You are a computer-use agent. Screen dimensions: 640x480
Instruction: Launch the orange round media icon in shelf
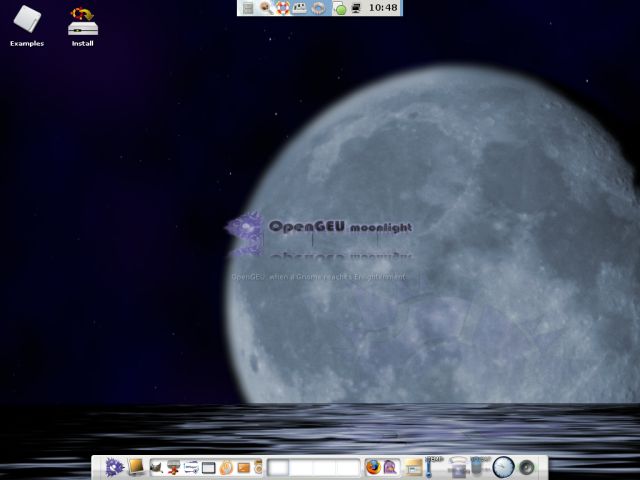pos(226,468)
